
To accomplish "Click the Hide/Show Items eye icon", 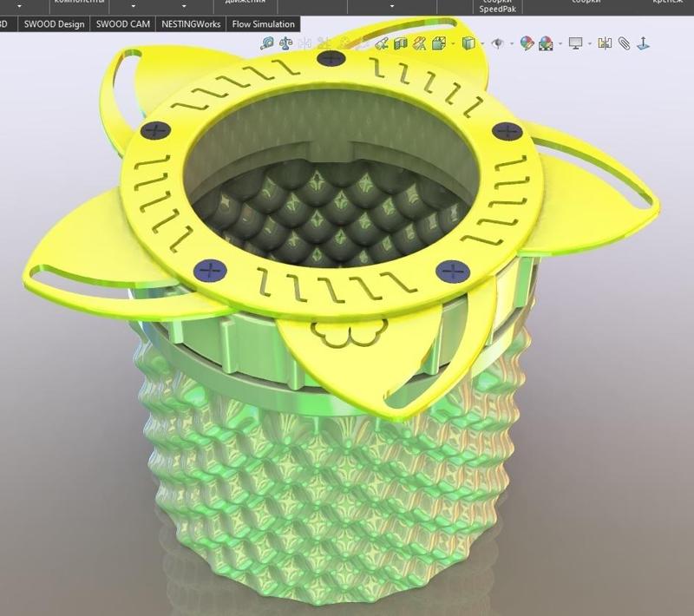I will pos(498,43).
